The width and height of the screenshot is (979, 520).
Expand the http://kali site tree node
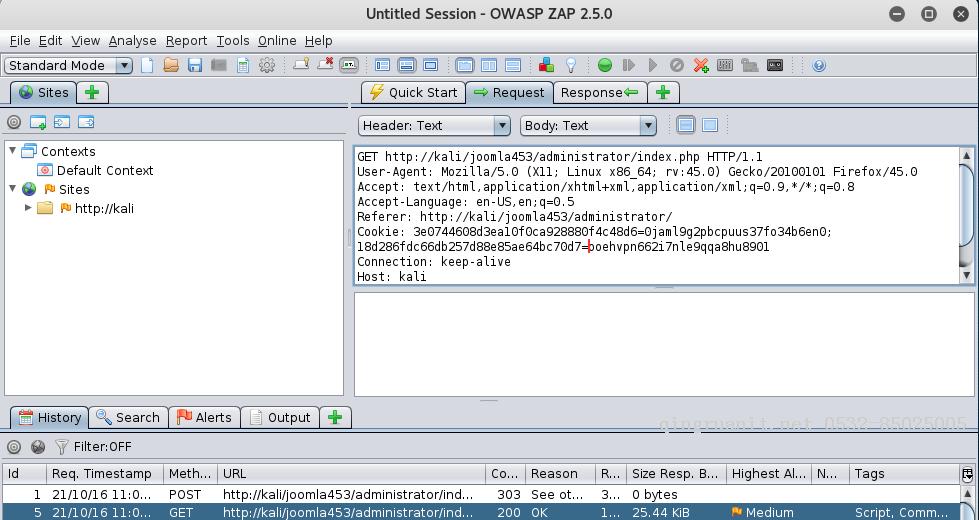[28, 208]
